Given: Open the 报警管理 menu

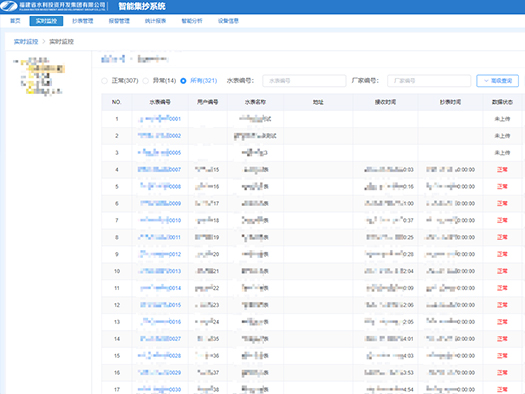Looking at the screenshot, I should point(119,21).
